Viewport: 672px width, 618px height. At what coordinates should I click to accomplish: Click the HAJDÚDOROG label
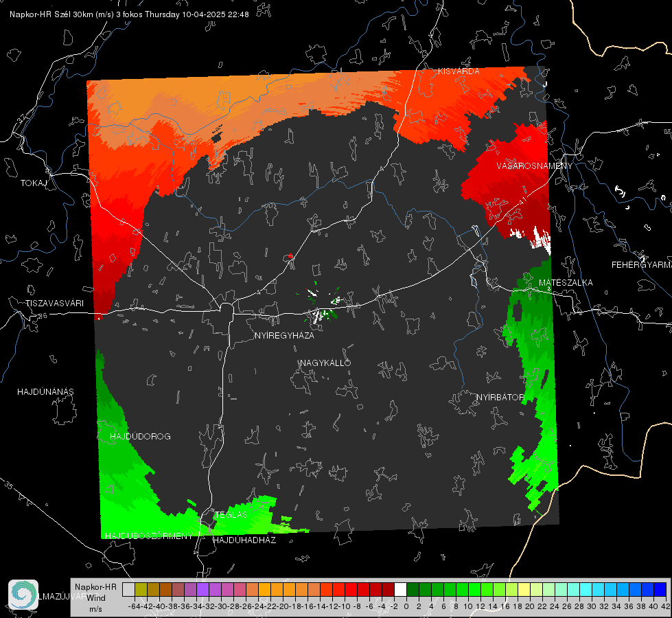[140, 437]
